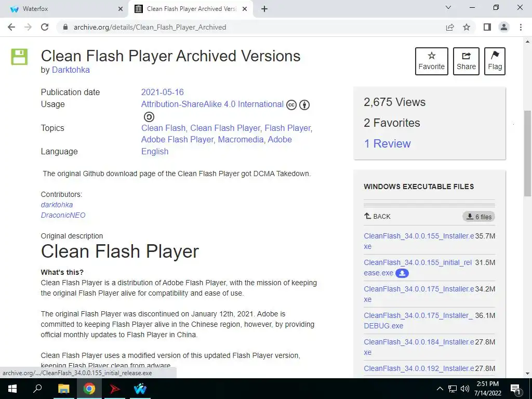Close the Waterfox tab

121,9
